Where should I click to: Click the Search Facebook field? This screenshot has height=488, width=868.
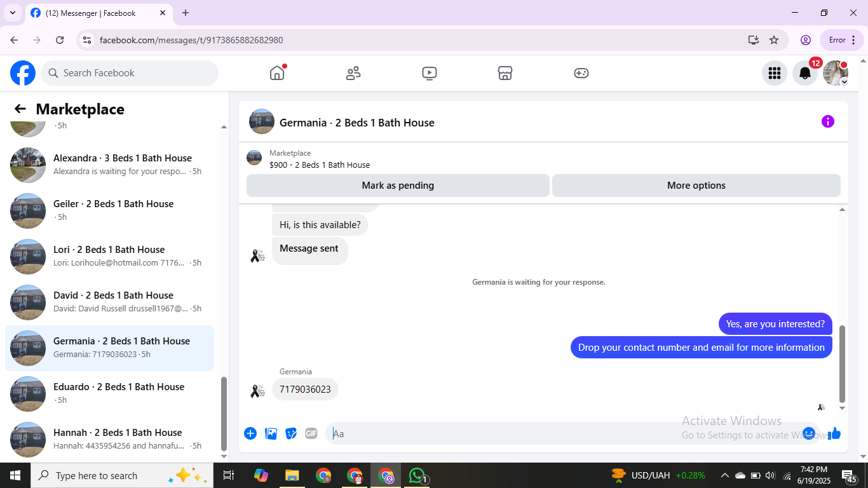point(130,73)
